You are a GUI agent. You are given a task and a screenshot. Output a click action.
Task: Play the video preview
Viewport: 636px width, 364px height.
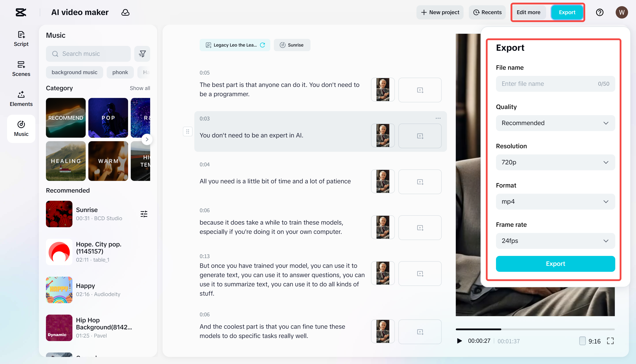tap(459, 341)
